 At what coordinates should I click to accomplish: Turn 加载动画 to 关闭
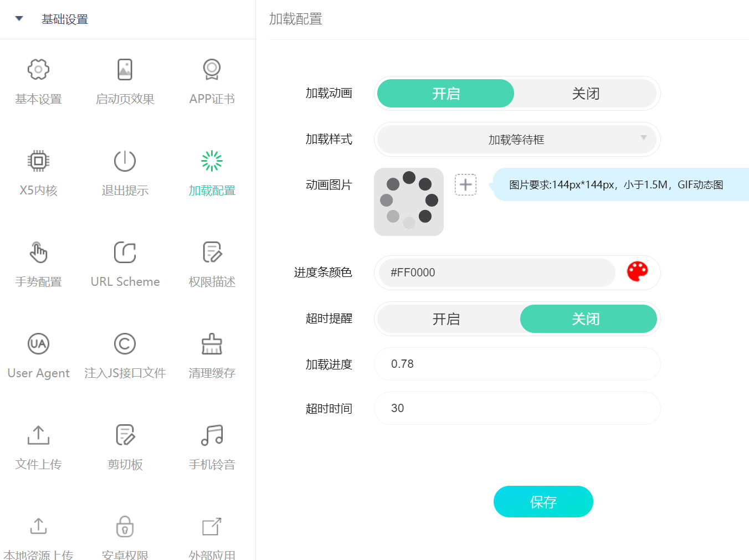click(586, 94)
